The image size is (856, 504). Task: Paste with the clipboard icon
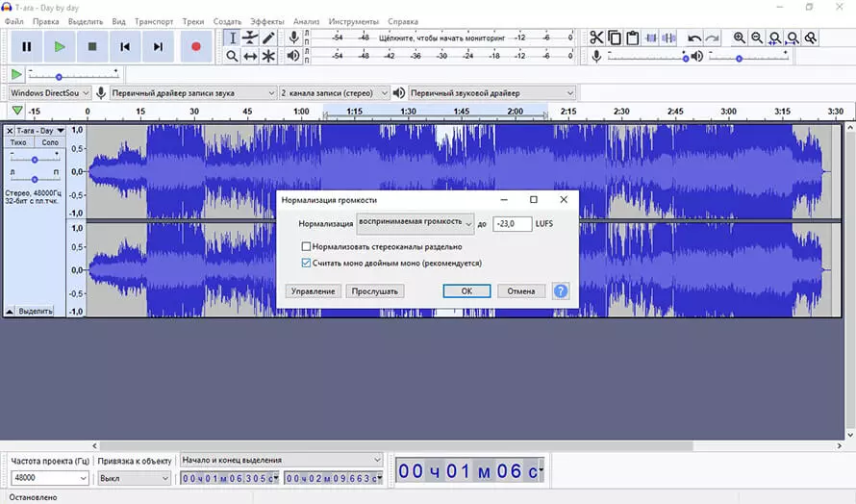[x=632, y=38]
